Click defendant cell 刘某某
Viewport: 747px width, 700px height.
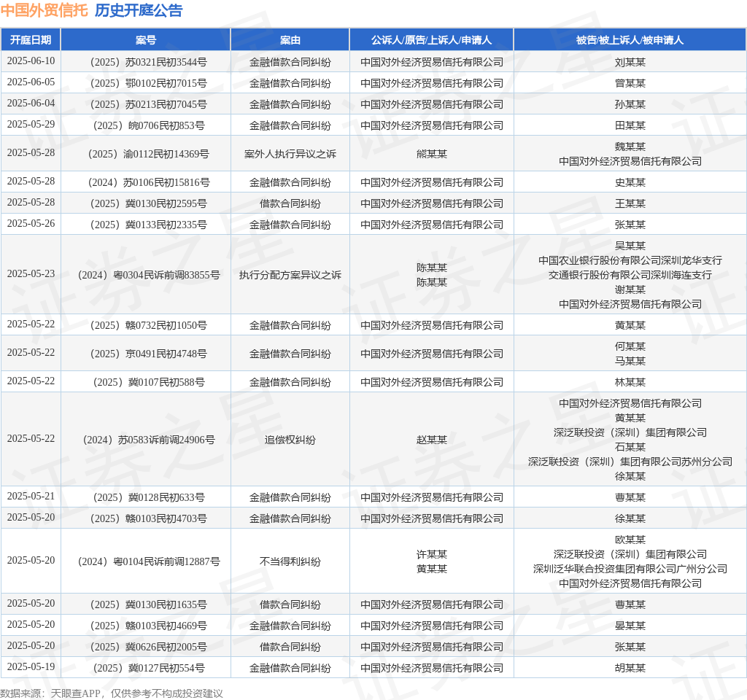tap(630, 62)
